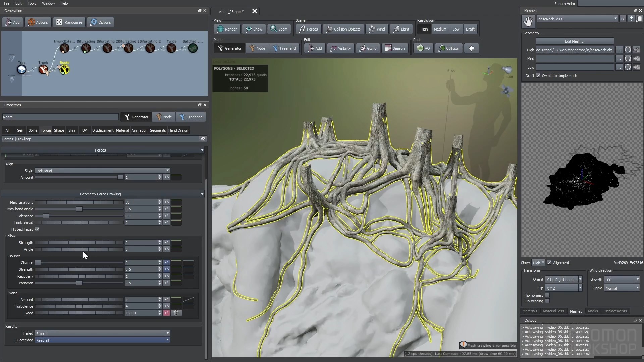The height and width of the screenshot is (362, 644).
Task: Toggle the Hit backfaces checkbox
Action: (x=37, y=229)
